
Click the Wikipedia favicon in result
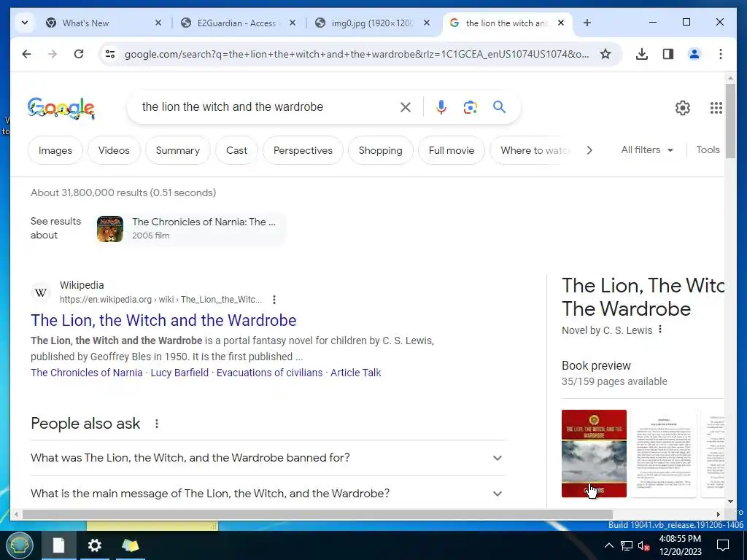[x=41, y=292]
